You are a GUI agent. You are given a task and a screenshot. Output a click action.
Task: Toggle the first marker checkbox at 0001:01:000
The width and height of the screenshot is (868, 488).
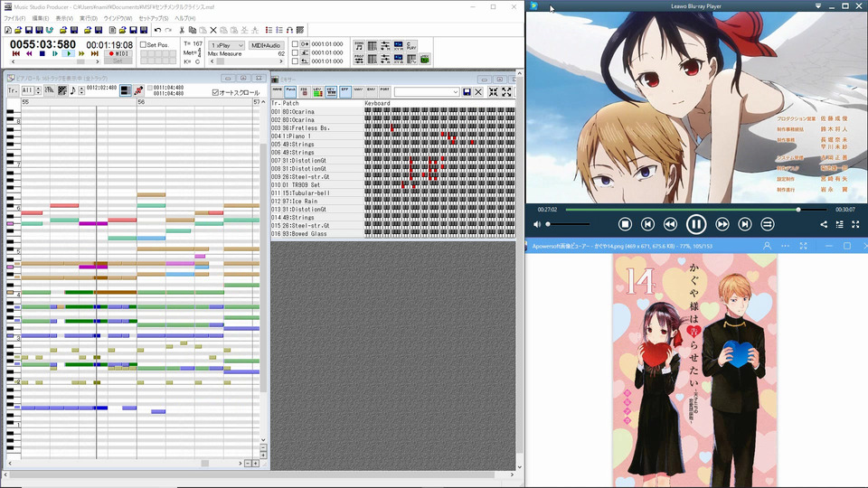tap(295, 44)
